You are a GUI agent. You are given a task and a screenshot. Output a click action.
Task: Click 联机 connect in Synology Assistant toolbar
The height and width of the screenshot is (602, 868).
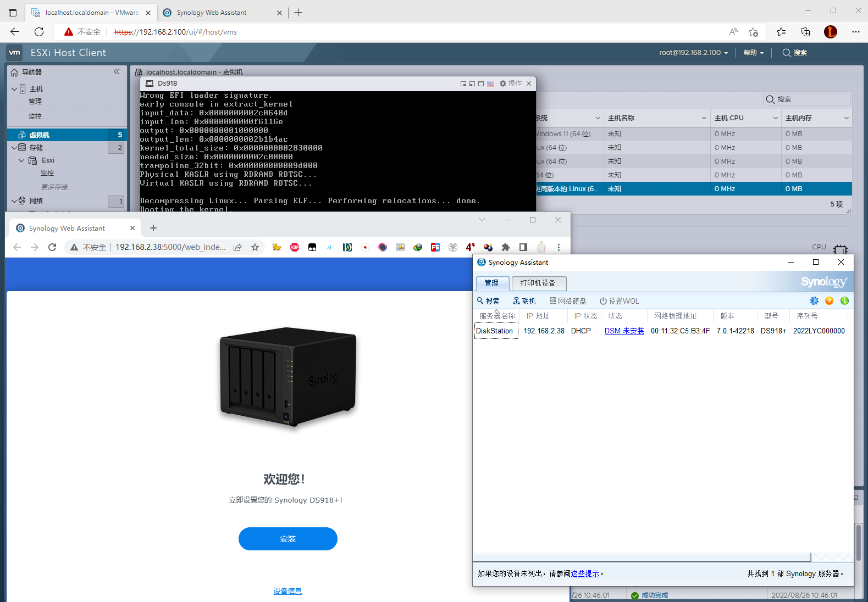coord(524,301)
